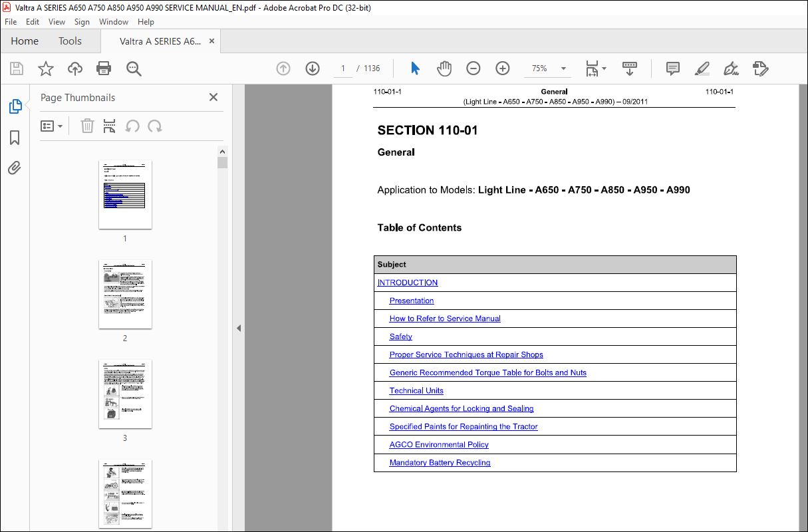
Task: Add a comment with note icon
Action: coord(673,68)
